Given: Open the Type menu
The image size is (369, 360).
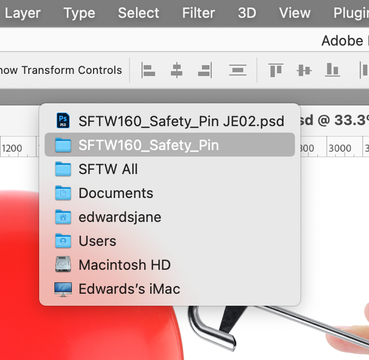Looking at the screenshot, I should coord(79,13).
